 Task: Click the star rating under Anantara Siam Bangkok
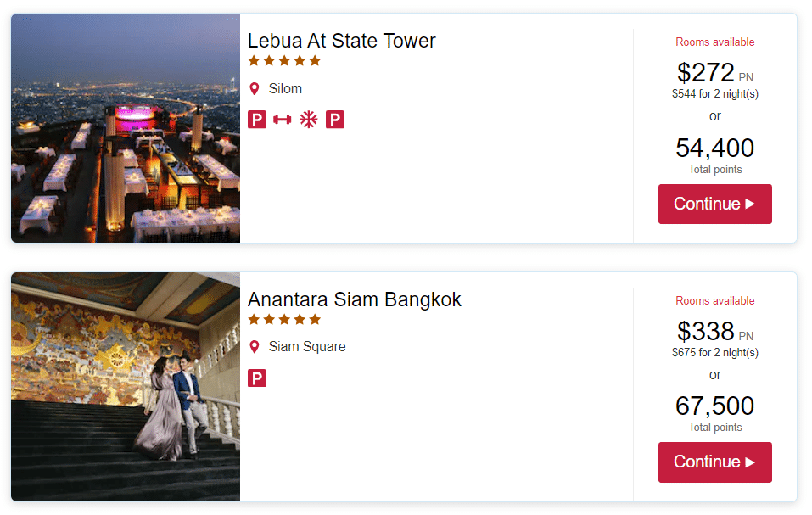(x=284, y=320)
